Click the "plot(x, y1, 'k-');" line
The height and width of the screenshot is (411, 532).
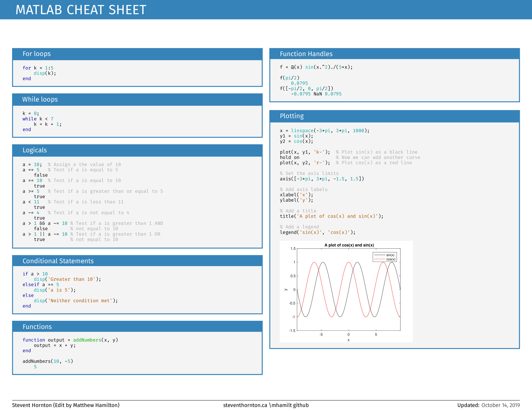(x=305, y=152)
